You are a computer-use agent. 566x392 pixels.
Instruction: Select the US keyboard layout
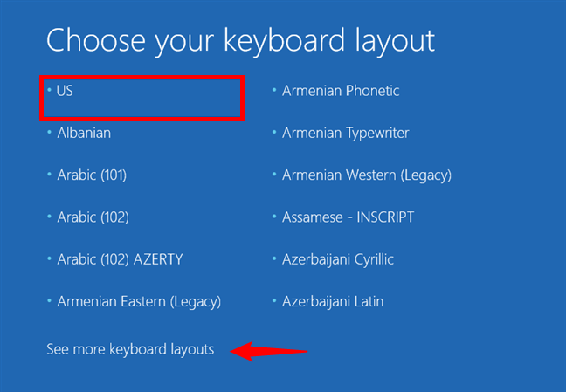(66, 91)
